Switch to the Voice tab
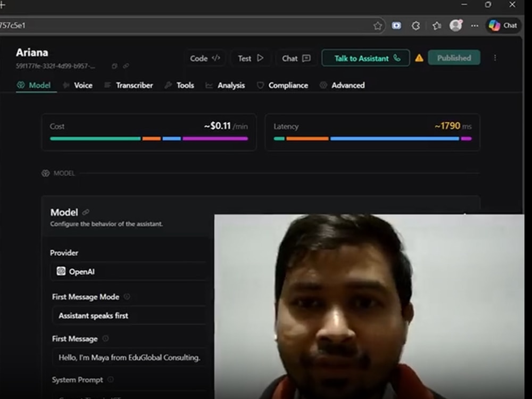 pos(78,85)
